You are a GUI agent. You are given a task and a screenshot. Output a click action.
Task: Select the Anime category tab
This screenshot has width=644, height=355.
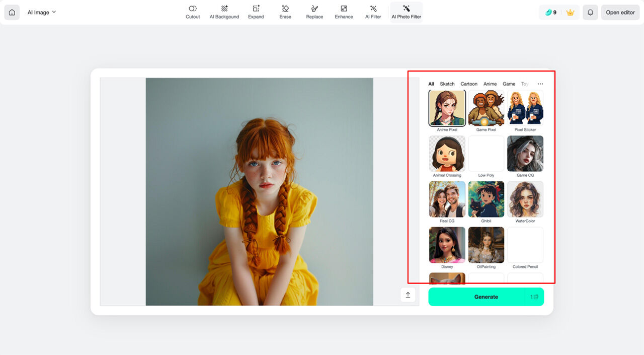point(490,84)
